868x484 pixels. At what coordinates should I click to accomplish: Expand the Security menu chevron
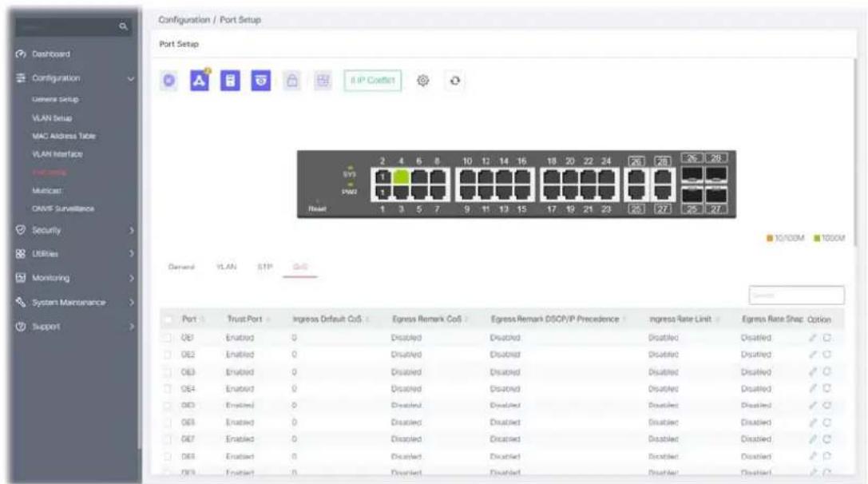131,230
